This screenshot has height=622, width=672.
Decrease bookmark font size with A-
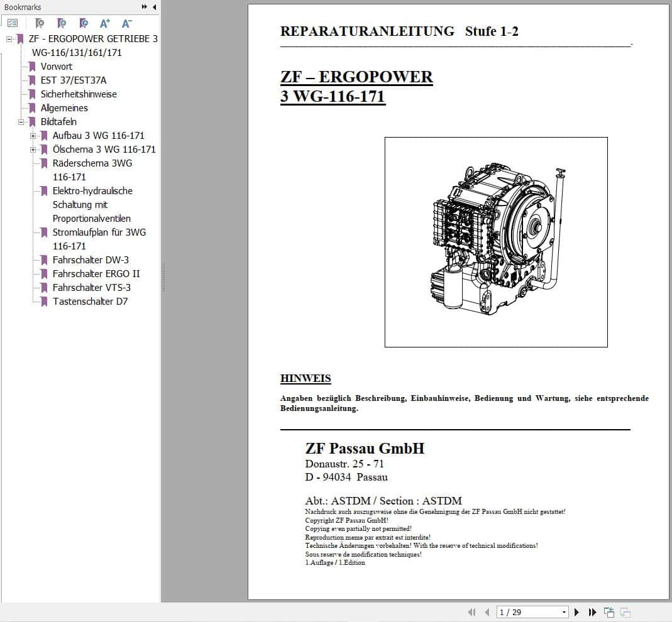point(127,23)
